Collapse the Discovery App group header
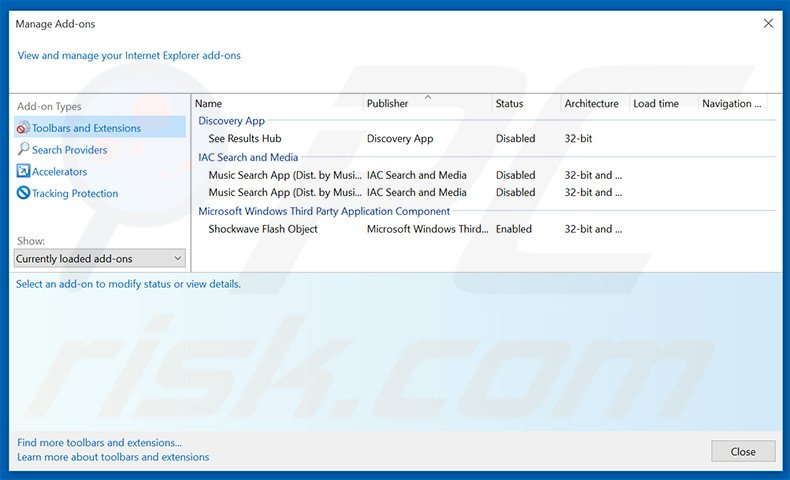790x480 pixels. (x=231, y=121)
